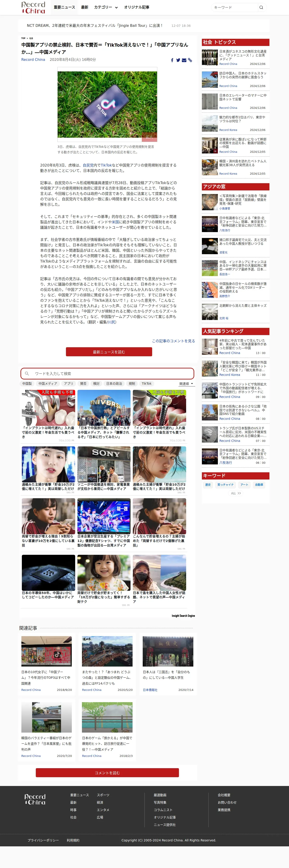
Task: Click 日本僑報社 source link
Action: click(150, 690)
